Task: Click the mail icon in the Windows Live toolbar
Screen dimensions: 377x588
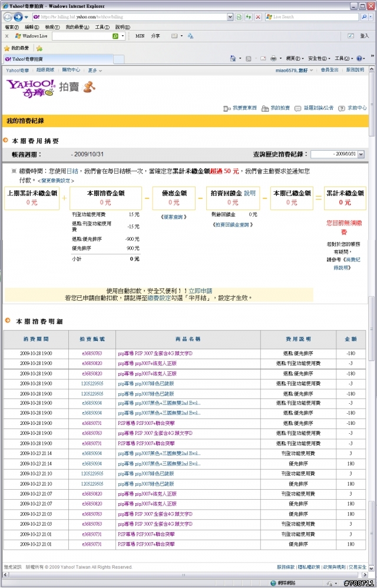Action: click(x=174, y=36)
